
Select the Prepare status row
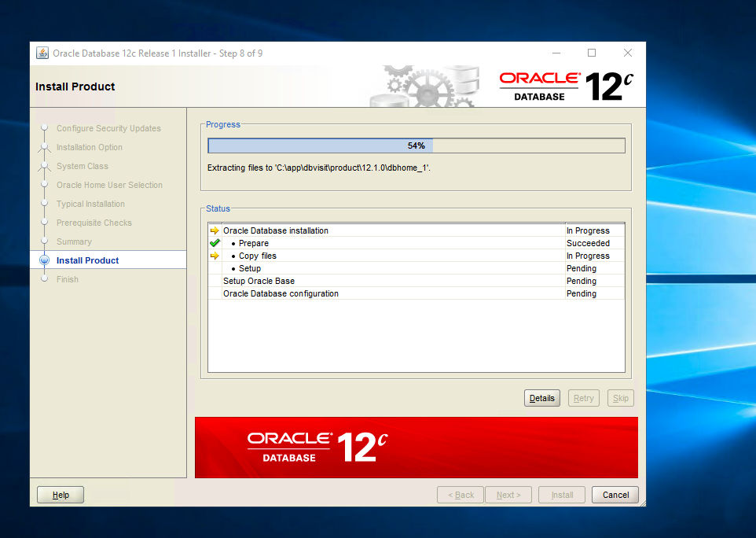(417, 243)
